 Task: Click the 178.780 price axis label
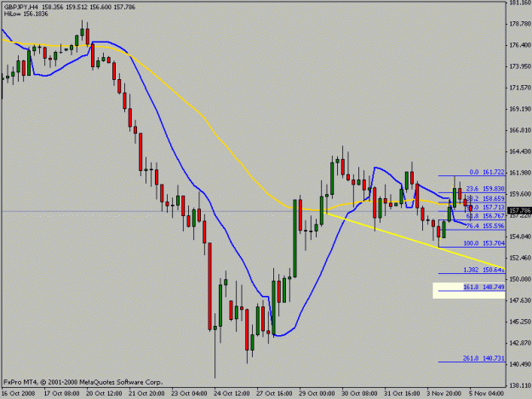point(520,24)
